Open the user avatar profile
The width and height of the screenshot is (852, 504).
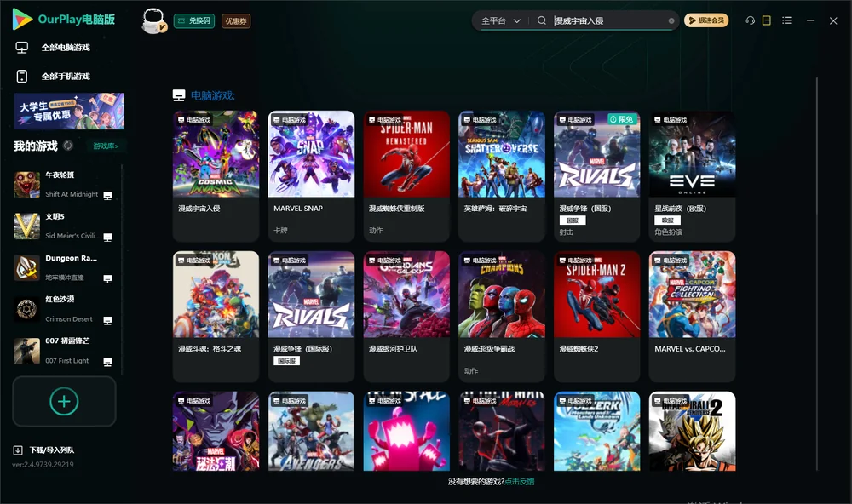point(153,20)
